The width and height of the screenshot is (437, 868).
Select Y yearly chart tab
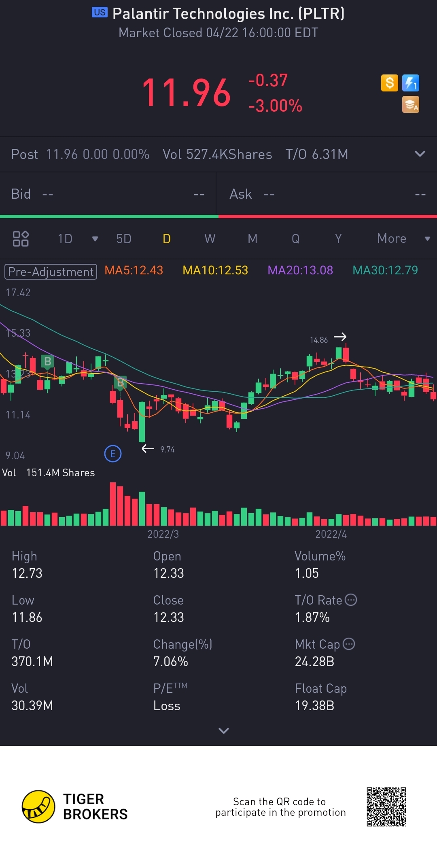pyautogui.click(x=338, y=239)
